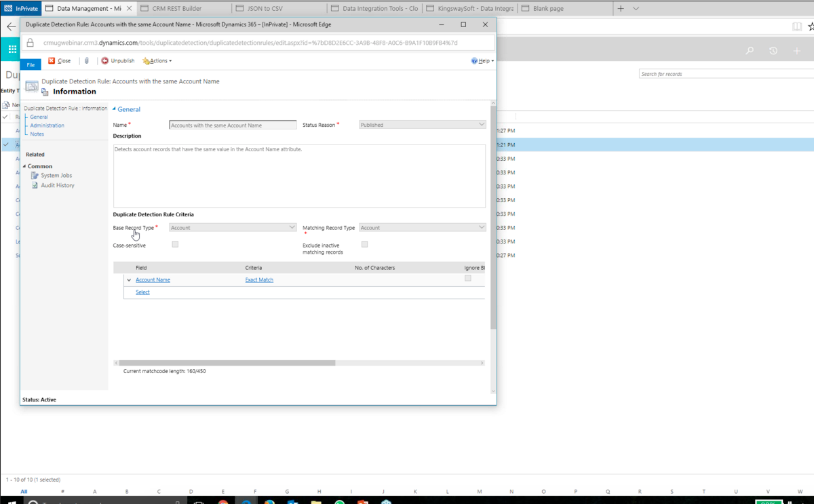Click the search magnifier icon in Dynamics header

[x=750, y=51]
